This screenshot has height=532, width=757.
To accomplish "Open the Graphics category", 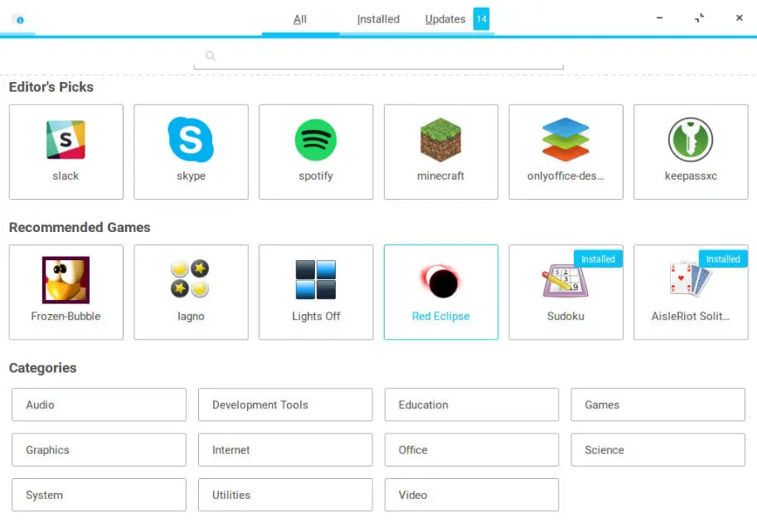I will (99, 450).
